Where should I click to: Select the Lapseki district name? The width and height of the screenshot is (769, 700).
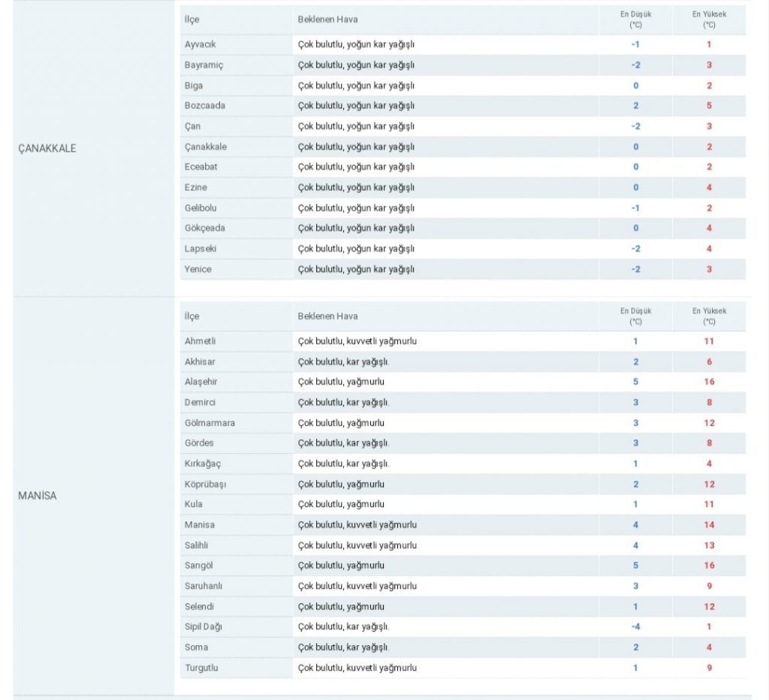click(200, 249)
